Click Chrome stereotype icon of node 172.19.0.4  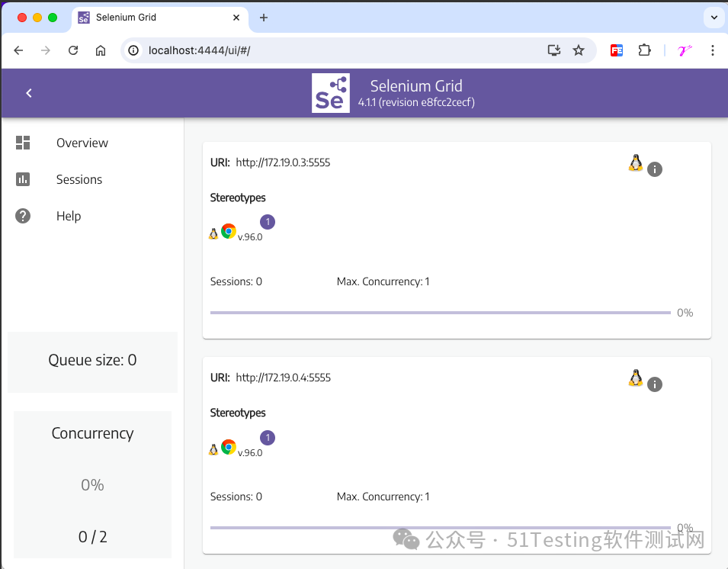coord(229,446)
